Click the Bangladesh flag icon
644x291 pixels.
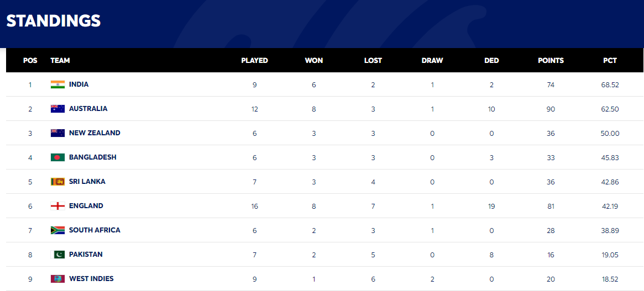tap(57, 157)
